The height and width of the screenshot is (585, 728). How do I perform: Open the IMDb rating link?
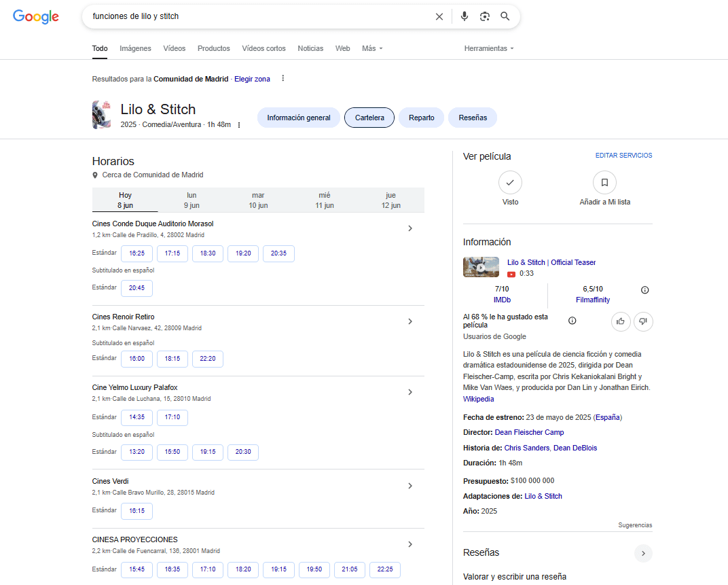pyautogui.click(x=502, y=300)
